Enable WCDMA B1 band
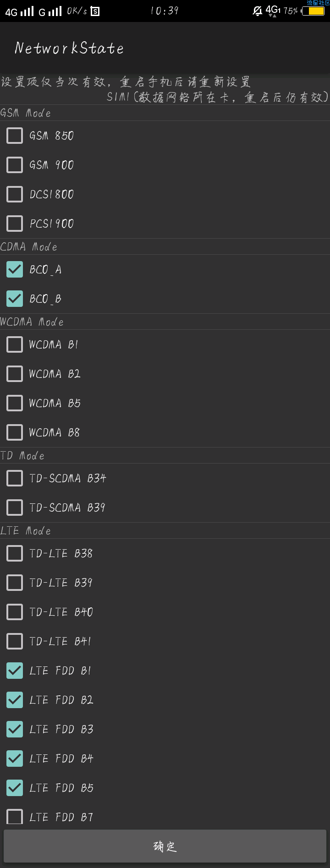The width and height of the screenshot is (330, 868). 15,344
